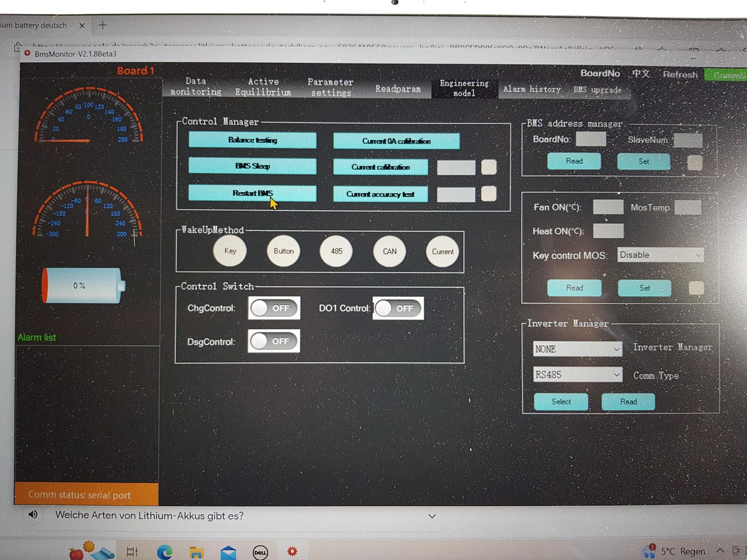This screenshot has width=747, height=560.
Task: Open the Mail app in taskbar
Action: (228, 553)
